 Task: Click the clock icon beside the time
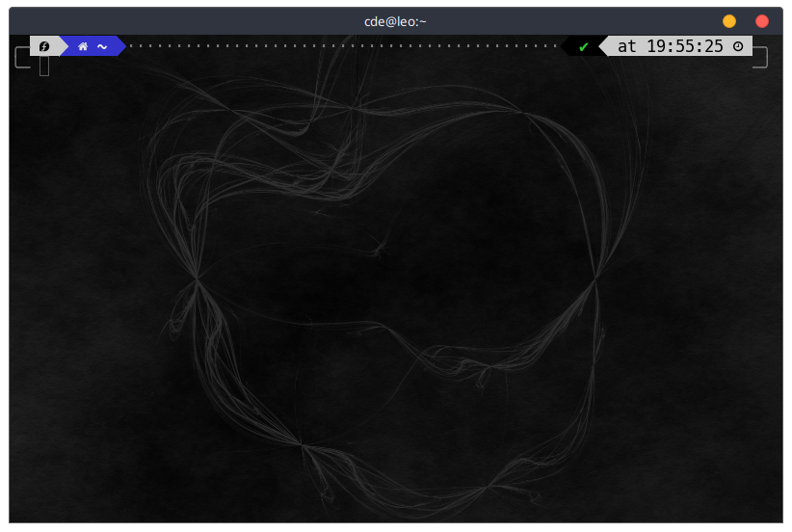pyautogui.click(x=738, y=46)
